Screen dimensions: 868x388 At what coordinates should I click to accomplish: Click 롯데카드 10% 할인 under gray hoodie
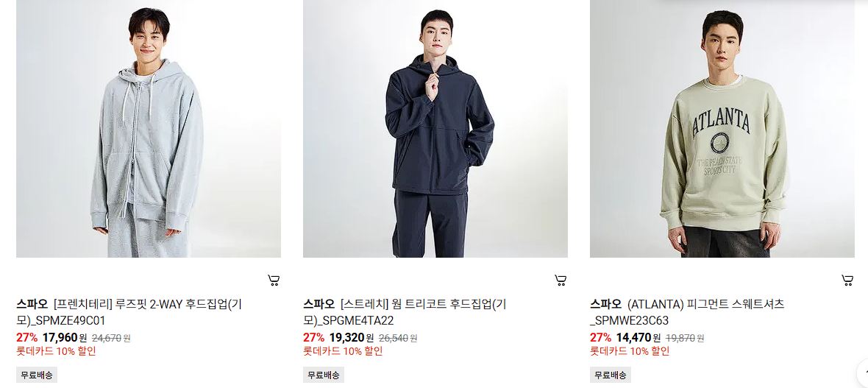click(56, 351)
